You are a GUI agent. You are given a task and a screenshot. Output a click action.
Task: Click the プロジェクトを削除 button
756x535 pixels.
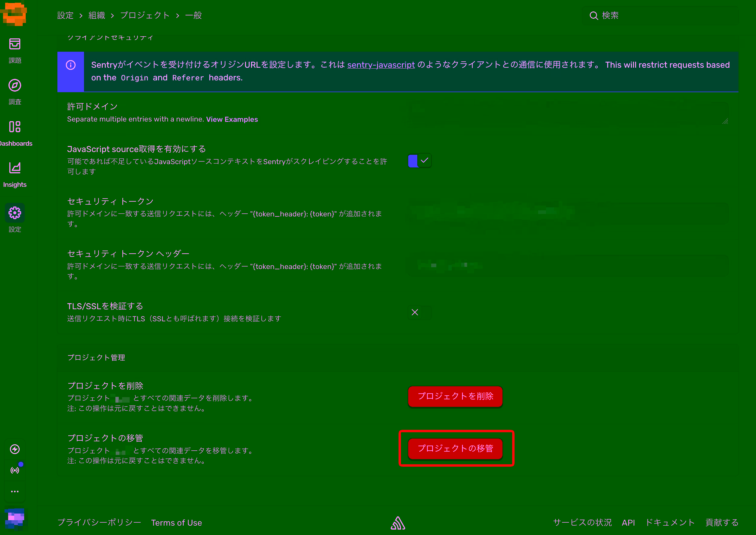coord(455,397)
